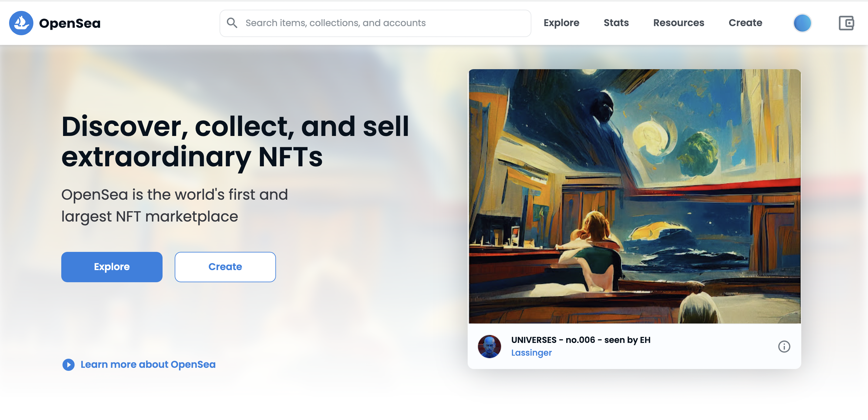This screenshot has width=868, height=420.
Task: Open the blue profile avatar
Action: click(x=802, y=23)
